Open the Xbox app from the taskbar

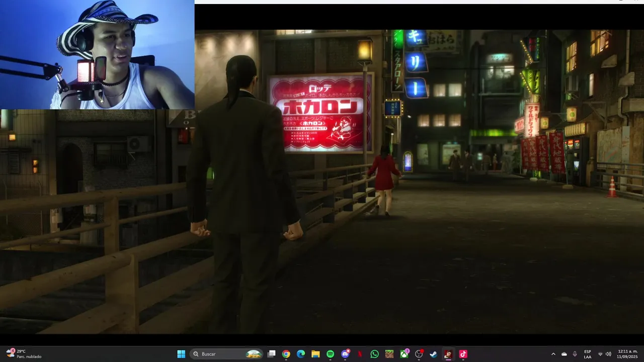pyautogui.click(x=404, y=354)
